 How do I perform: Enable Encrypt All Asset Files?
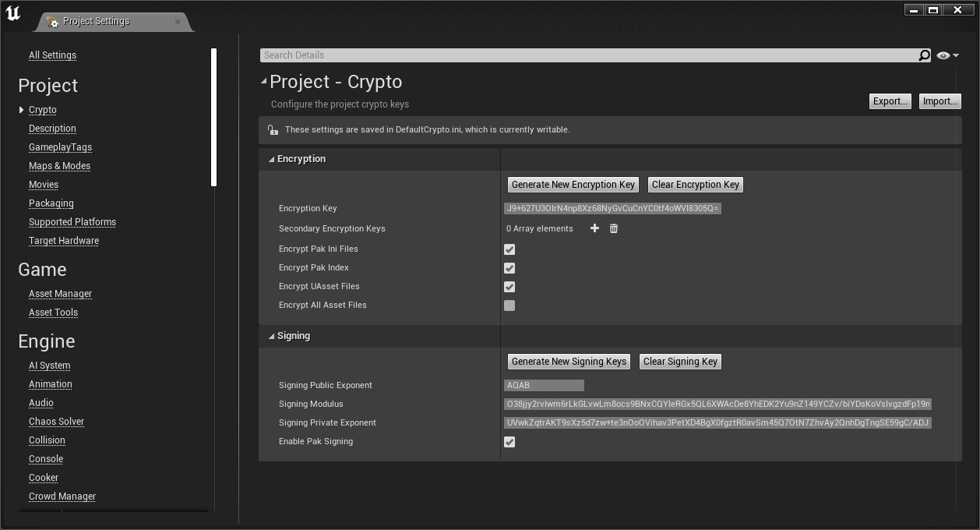point(509,305)
